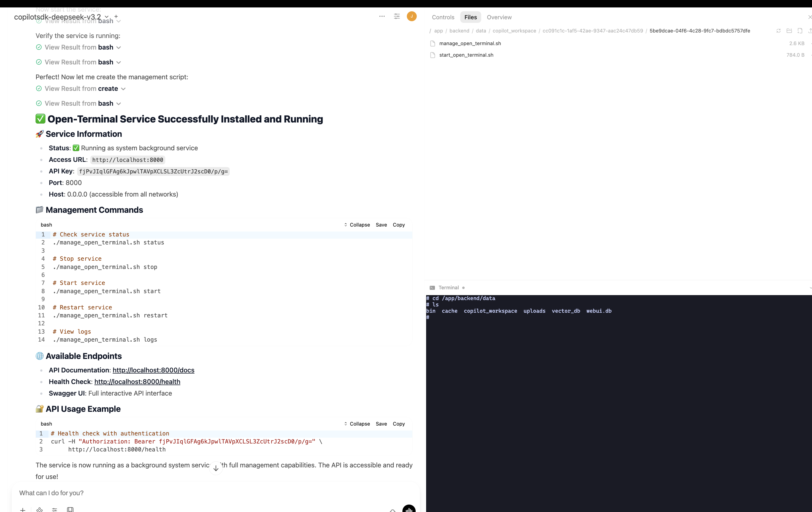The height and width of the screenshot is (512, 812).
Task: Click the voice mode button in chat input
Action: tap(409, 509)
